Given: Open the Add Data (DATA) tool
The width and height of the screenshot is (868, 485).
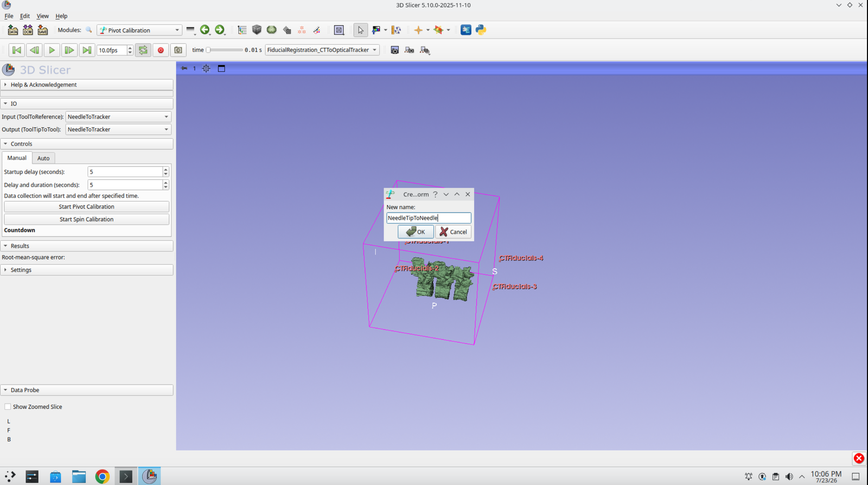Looking at the screenshot, I should click(x=13, y=30).
